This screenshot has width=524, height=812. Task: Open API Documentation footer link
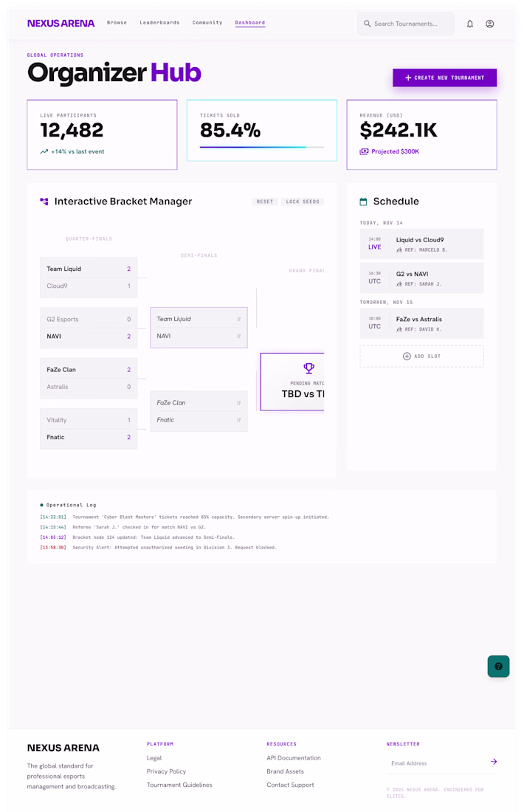(294, 757)
